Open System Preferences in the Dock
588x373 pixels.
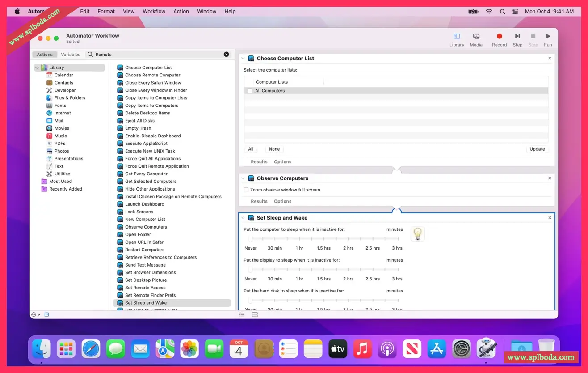462,349
